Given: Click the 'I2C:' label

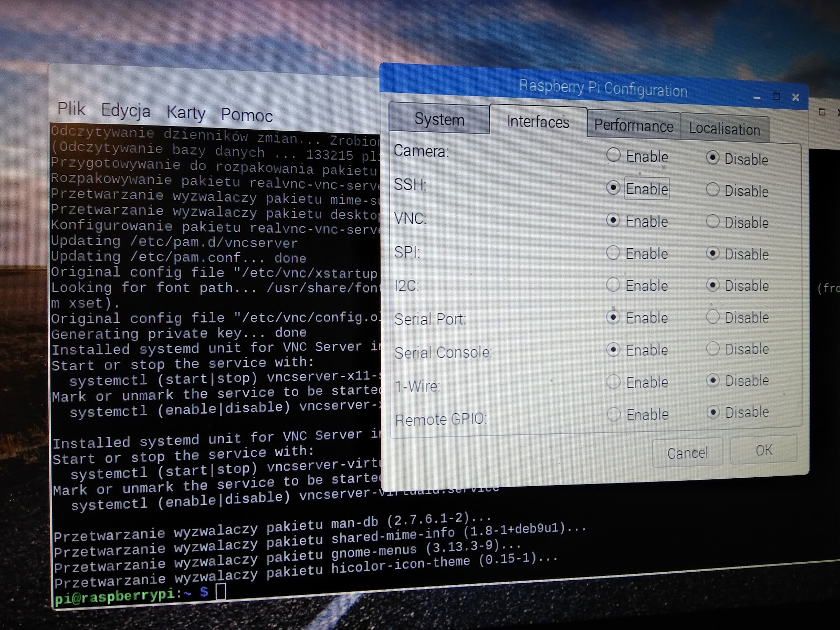Looking at the screenshot, I should [x=407, y=286].
